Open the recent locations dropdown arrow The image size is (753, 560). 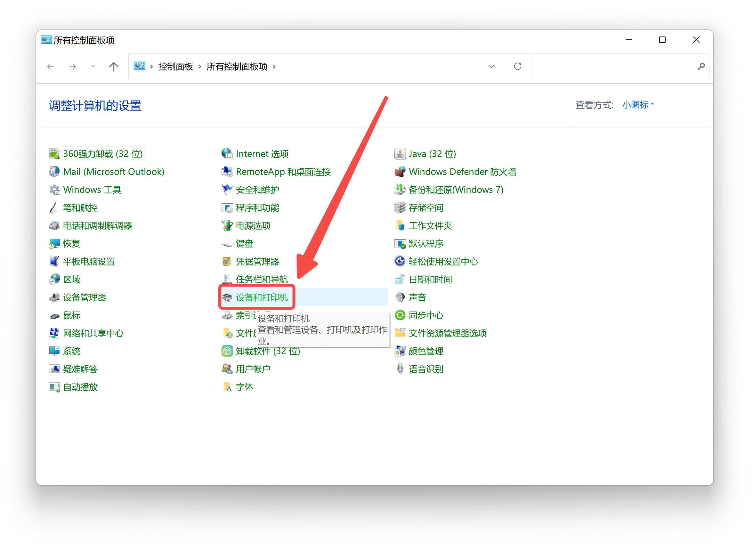93,67
